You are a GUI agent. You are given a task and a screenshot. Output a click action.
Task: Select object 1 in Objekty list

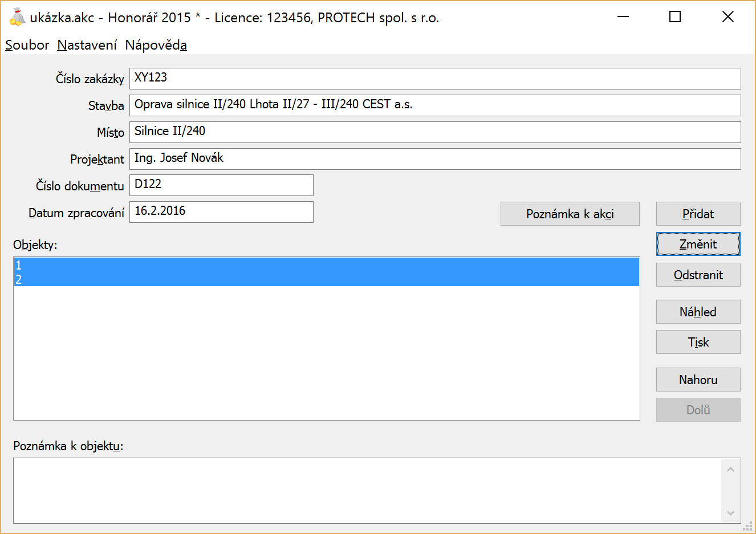326,265
